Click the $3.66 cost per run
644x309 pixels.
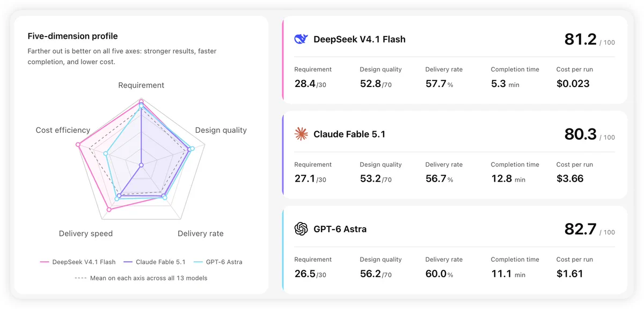click(x=570, y=179)
